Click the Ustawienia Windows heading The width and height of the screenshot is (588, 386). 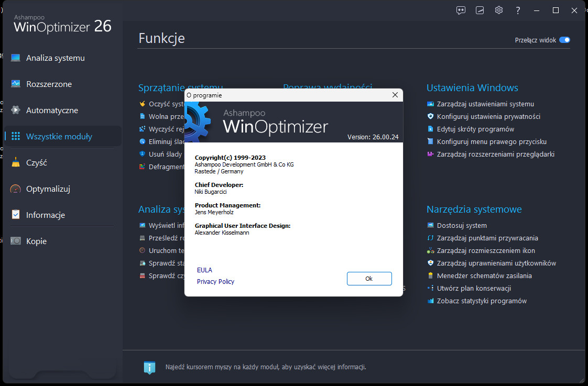(x=472, y=87)
